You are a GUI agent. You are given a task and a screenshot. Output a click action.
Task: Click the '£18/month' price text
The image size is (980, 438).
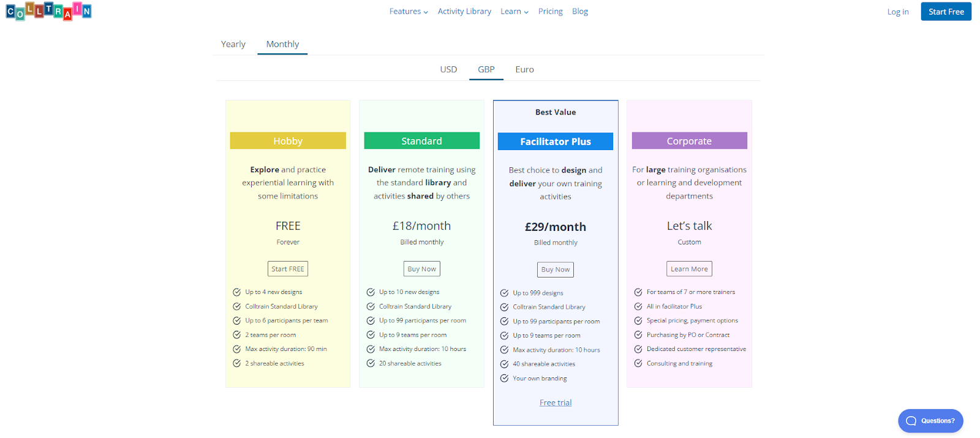pyautogui.click(x=421, y=226)
